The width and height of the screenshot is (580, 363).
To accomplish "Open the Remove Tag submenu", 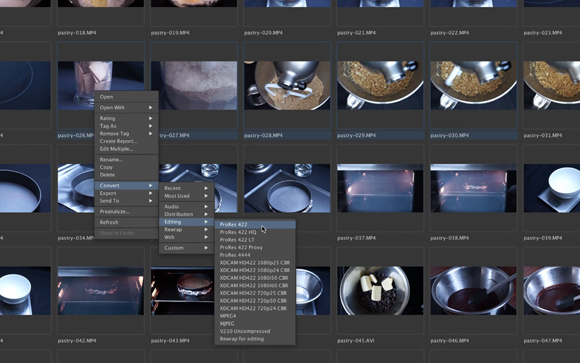I will click(x=126, y=134).
